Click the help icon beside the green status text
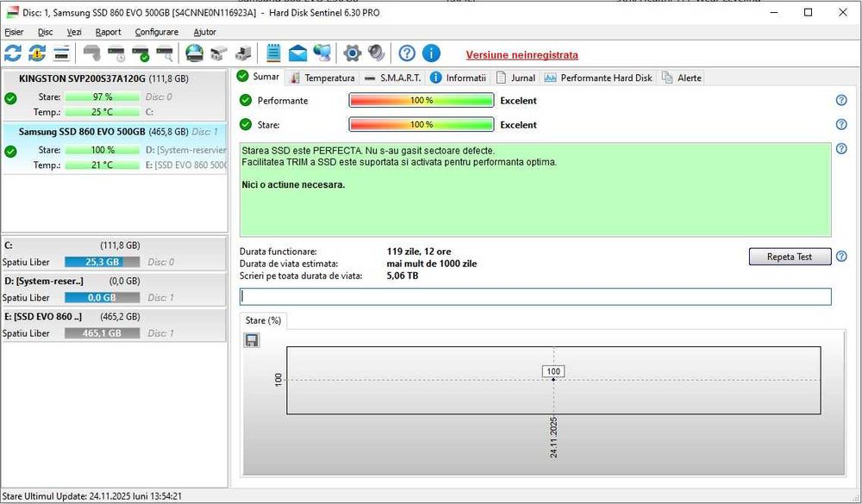 841,149
